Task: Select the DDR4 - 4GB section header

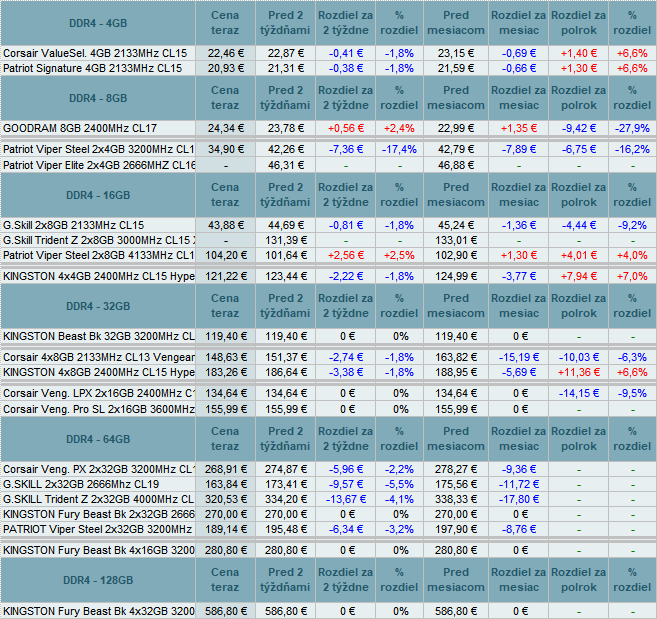Action: (x=98, y=23)
